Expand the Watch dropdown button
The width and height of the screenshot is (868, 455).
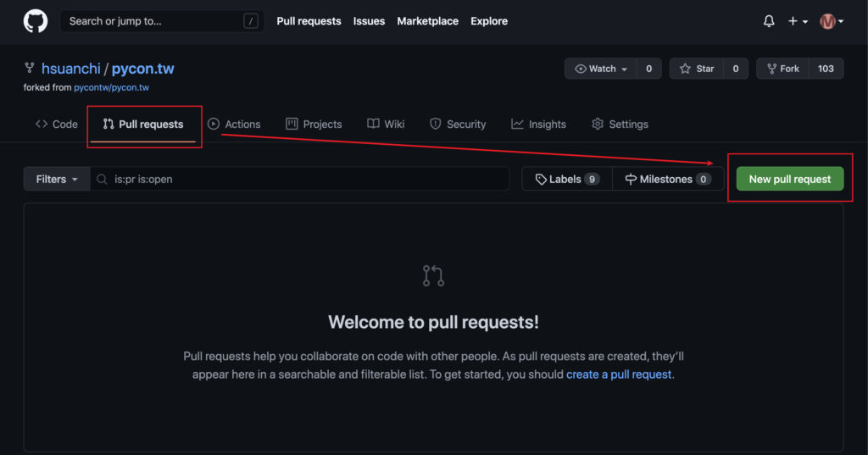tap(601, 69)
